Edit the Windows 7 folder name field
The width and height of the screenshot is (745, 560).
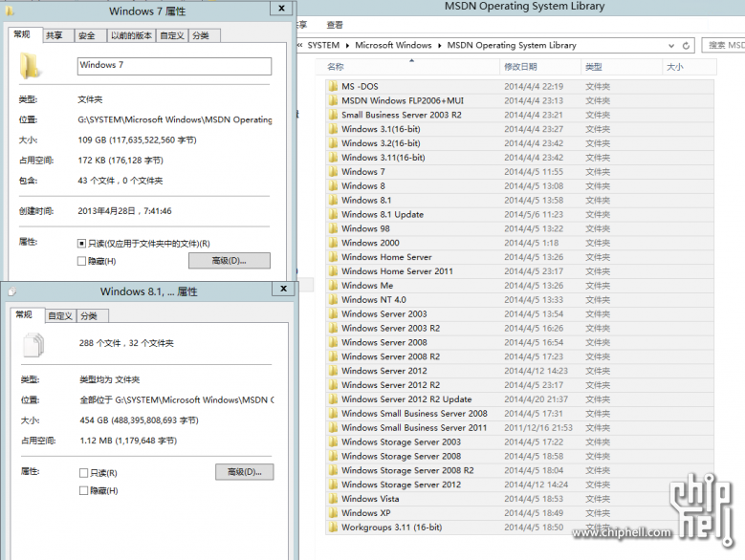coord(174,66)
